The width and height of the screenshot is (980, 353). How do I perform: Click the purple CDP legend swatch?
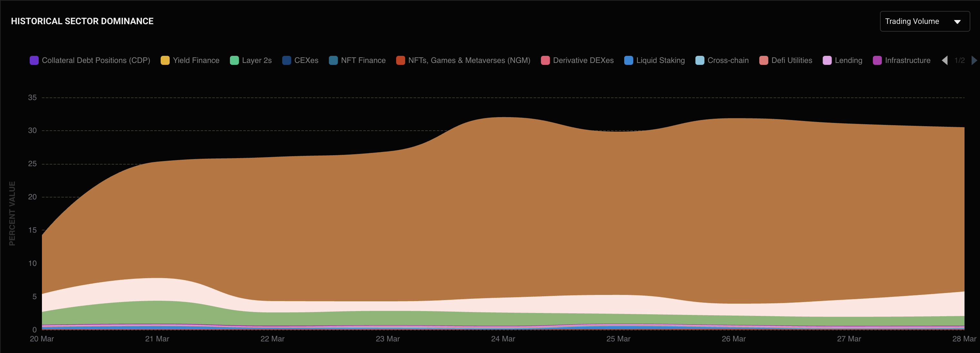tap(34, 60)
